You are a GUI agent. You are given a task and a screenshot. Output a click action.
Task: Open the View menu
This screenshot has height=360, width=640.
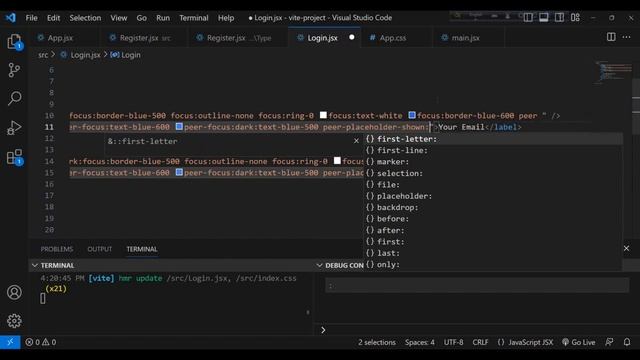pyautogui.click(x=119, y=18)
